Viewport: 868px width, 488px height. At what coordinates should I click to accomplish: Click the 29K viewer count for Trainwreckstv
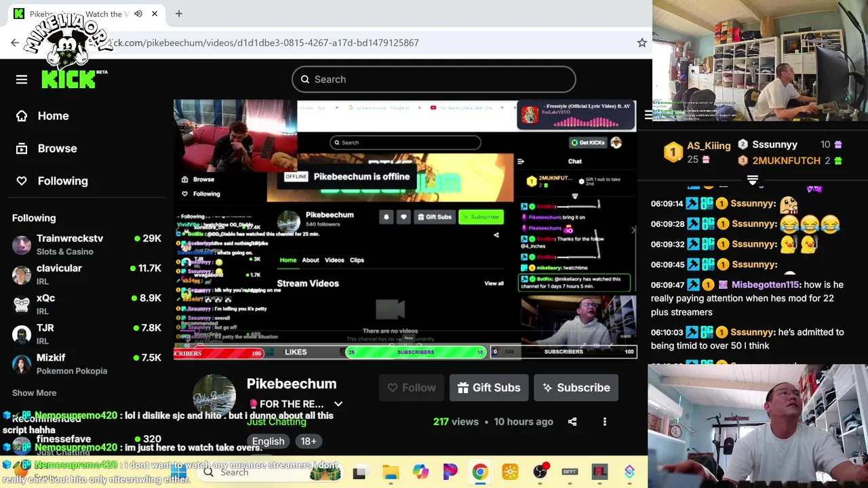(147, 239)
